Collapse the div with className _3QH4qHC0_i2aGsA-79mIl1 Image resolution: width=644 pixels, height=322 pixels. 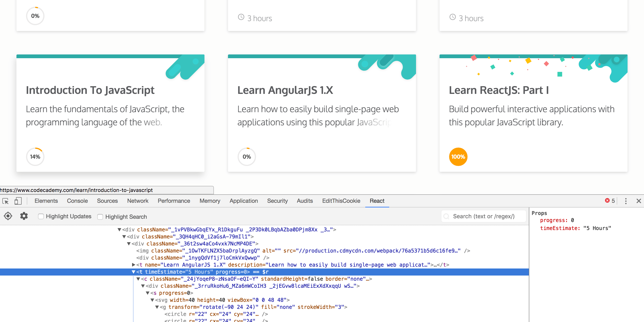click(124, 237)
